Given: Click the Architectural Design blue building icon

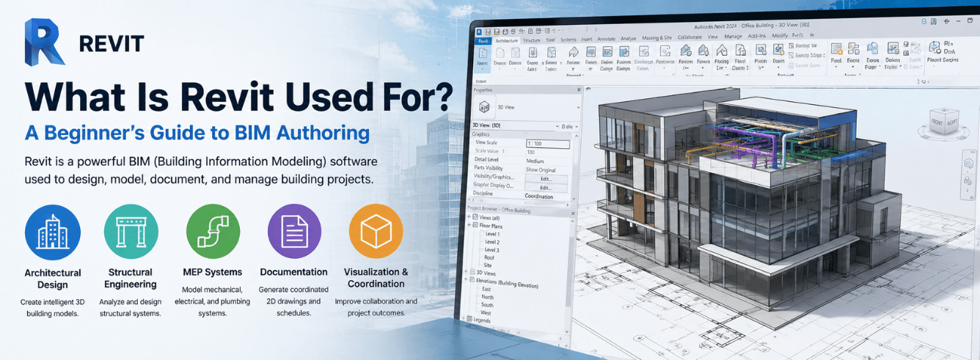Looking at the screenshot, I should tap(52, 232).
